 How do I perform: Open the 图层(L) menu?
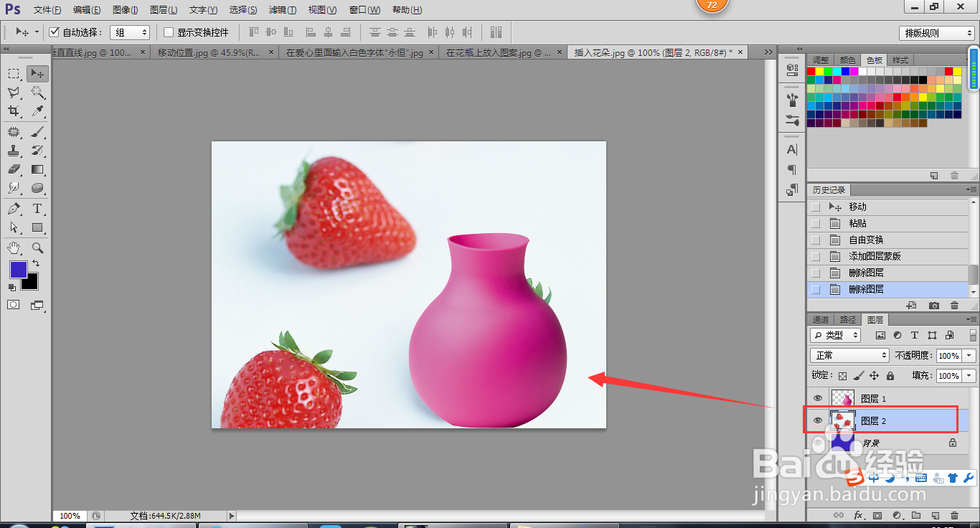(x=164, y=10)
